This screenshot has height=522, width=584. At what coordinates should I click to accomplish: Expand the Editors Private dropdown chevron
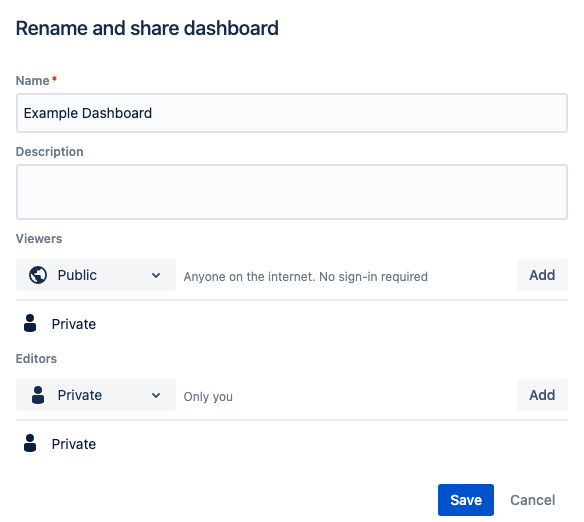[x=156, y=395]
